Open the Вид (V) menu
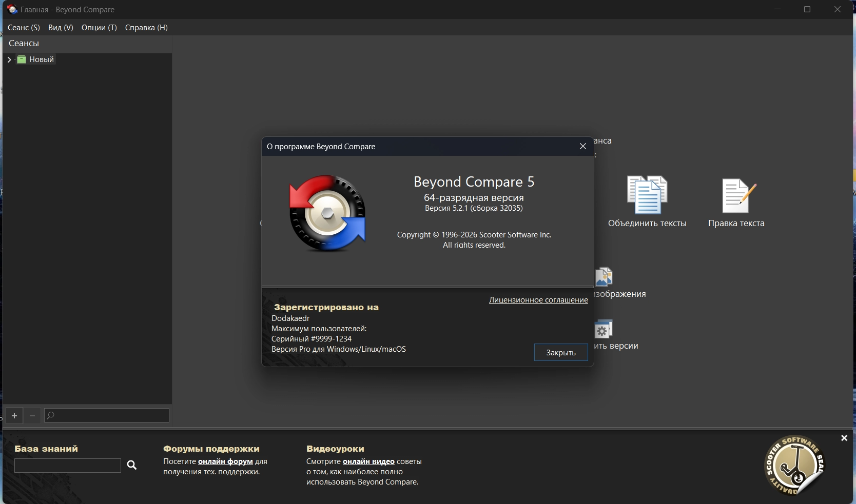This screenshot has height=504, width=856. [61, 28]
